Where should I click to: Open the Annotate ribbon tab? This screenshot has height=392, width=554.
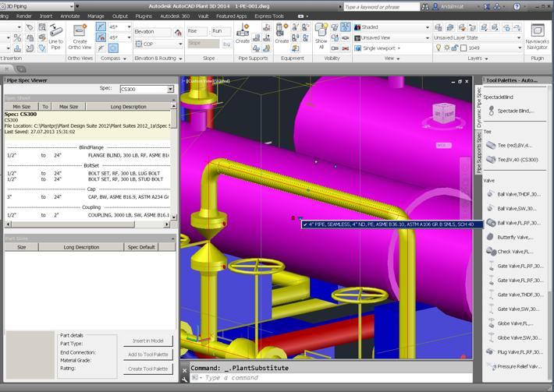(70, 16)
